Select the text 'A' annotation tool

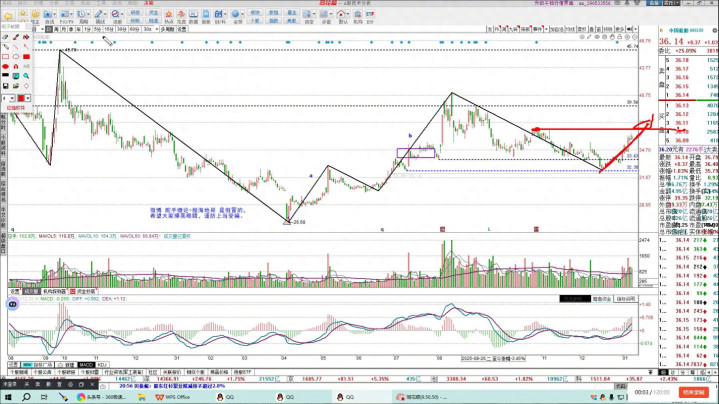click(16, 66)
